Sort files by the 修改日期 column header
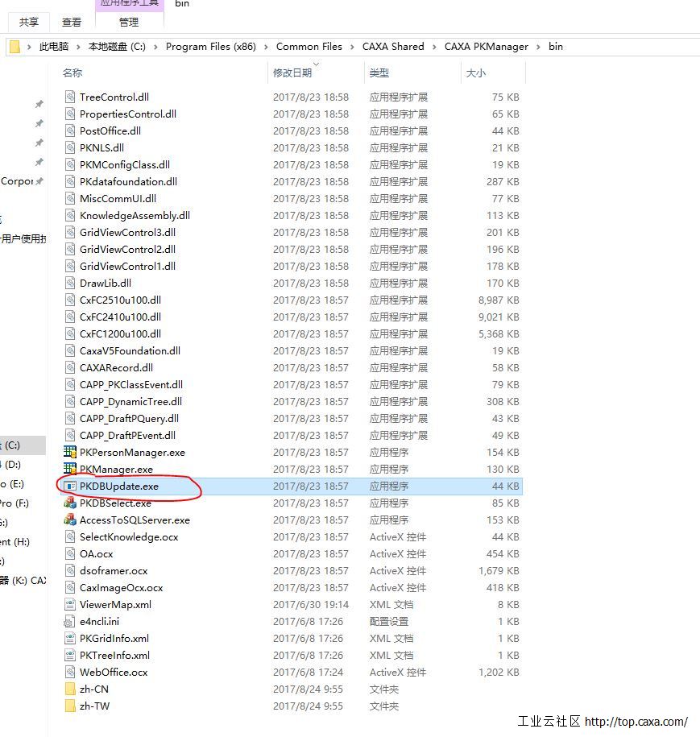Viewport: 700px width, 737px height. coord(292,73)
